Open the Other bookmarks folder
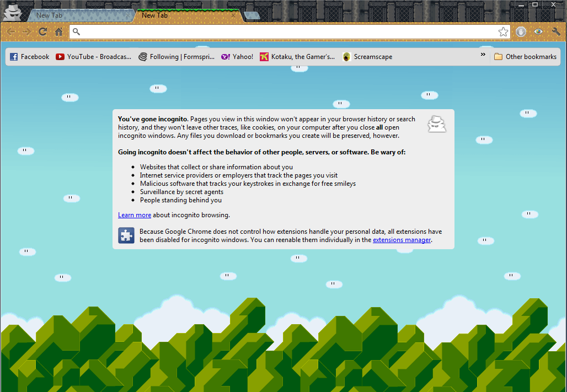Image resolution: width=567 pixels, height=392 pixels. pos(526,57)
